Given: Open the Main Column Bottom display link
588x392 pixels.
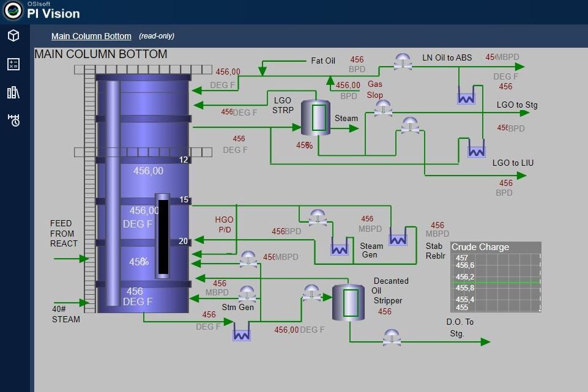Looking at the screenshot, I should 91,36.
